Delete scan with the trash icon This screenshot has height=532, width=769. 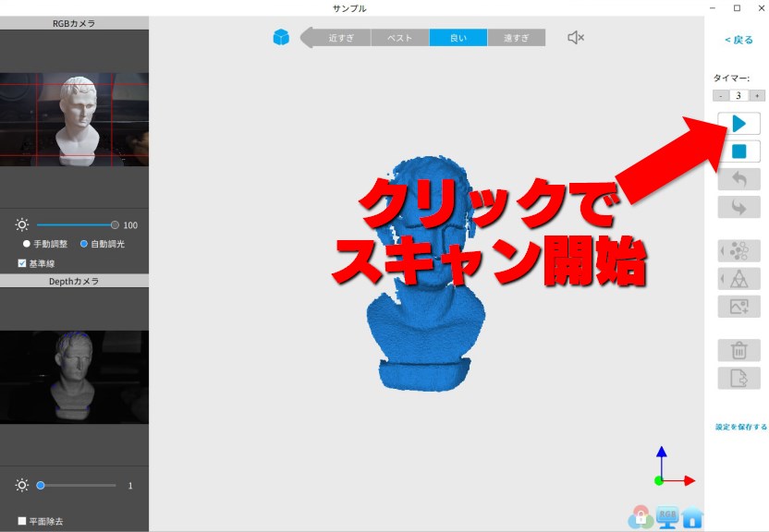(739, 350)
